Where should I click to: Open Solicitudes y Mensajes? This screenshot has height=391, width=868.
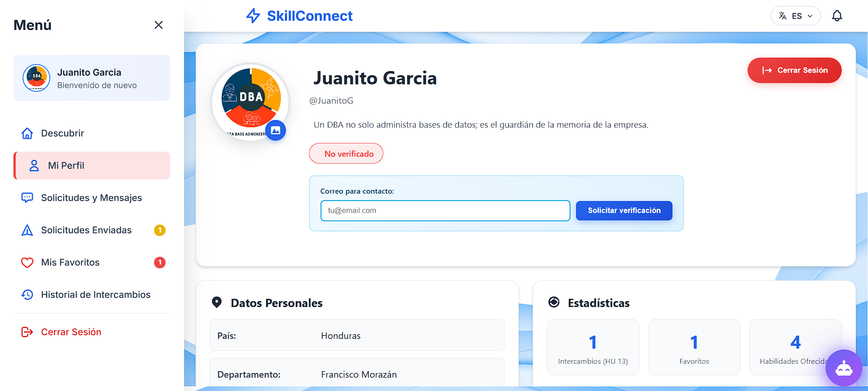click(x=92, y=198)
